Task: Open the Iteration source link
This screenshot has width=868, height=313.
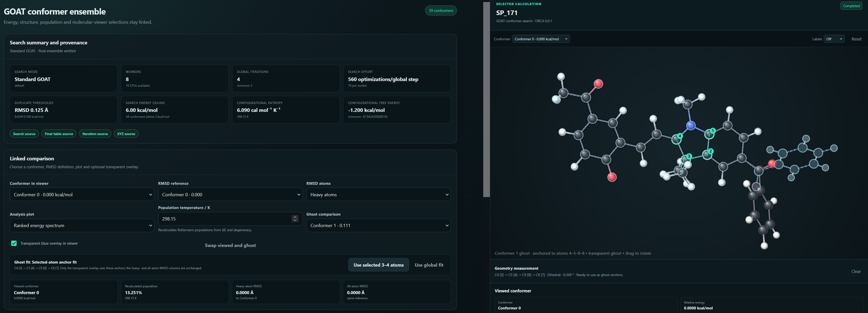Action: 95,134
